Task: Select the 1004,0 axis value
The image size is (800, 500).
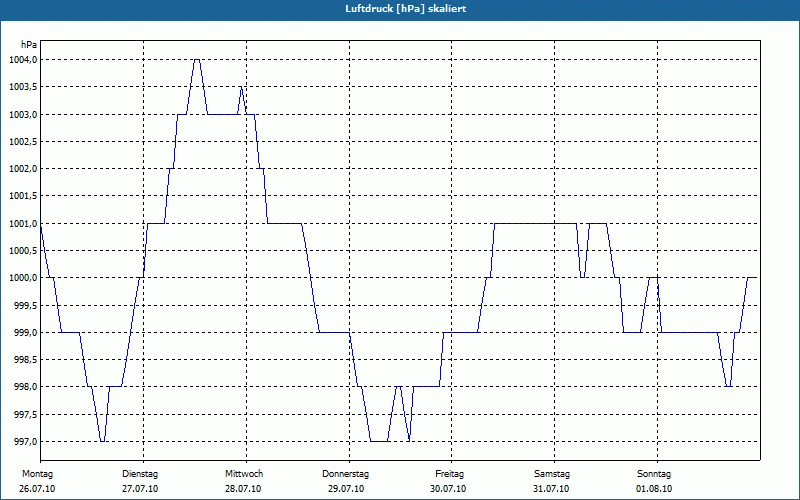Action: click(23, 60)
